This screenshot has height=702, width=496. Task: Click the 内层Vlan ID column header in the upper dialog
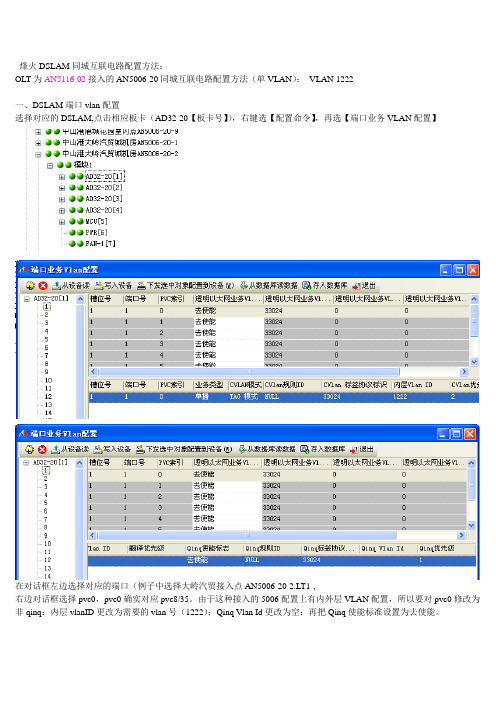coord(420,385)
